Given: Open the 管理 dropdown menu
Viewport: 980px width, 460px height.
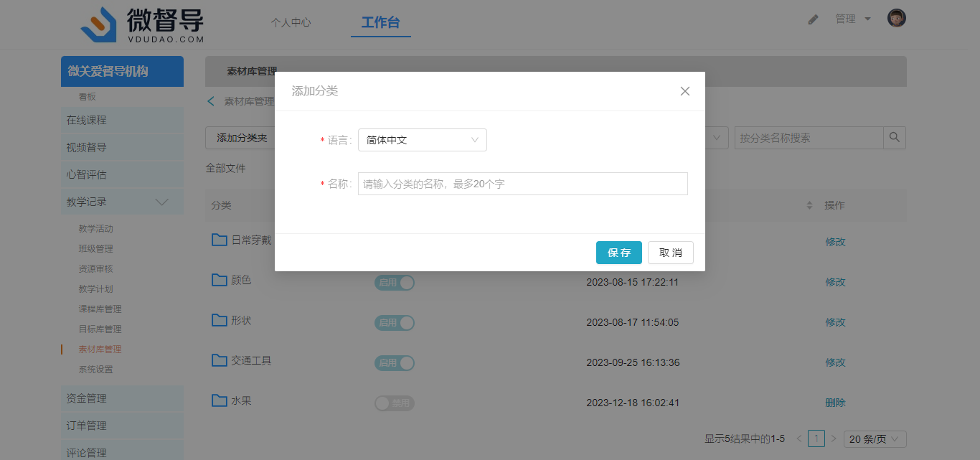Looking at the screenshot, I should pyautogui.click(x=853, y=19).
